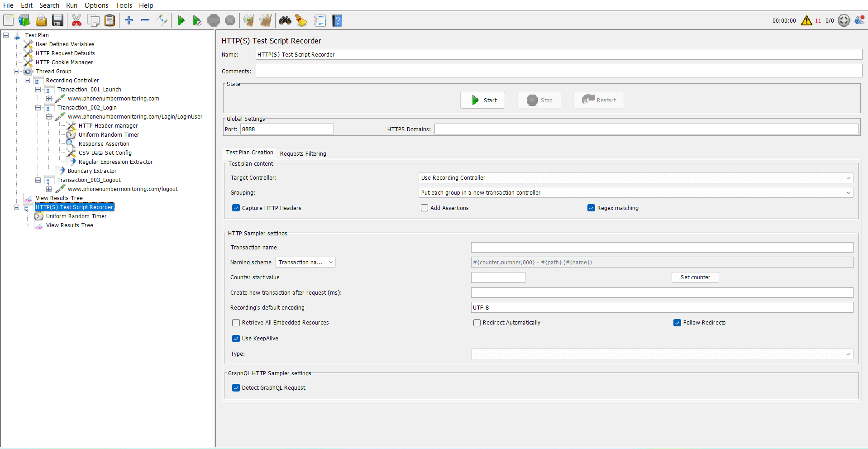Click the Clear All double-broom icon
Image resolution: width=868 pixels, height=449 pixels.
266,20
